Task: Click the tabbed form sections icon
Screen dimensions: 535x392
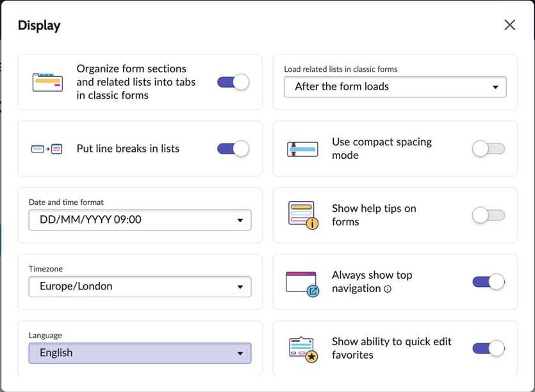Action: (x=47, y=82)
